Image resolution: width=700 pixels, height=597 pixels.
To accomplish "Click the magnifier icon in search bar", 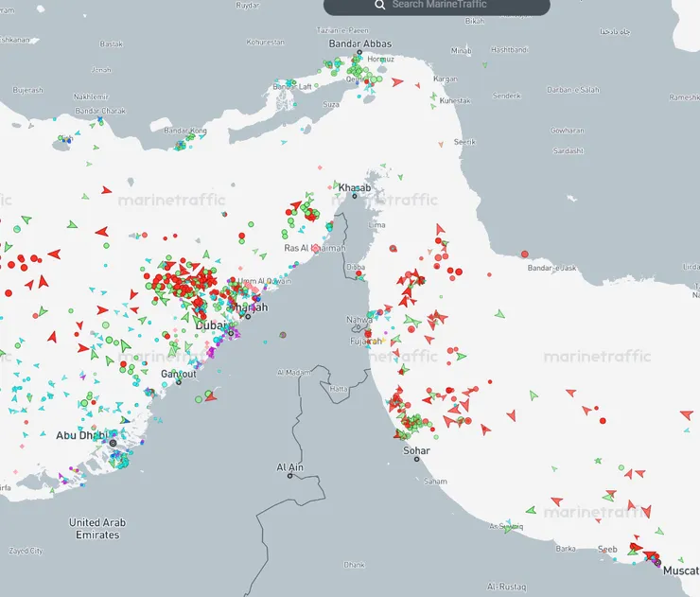I will point(380,5).
